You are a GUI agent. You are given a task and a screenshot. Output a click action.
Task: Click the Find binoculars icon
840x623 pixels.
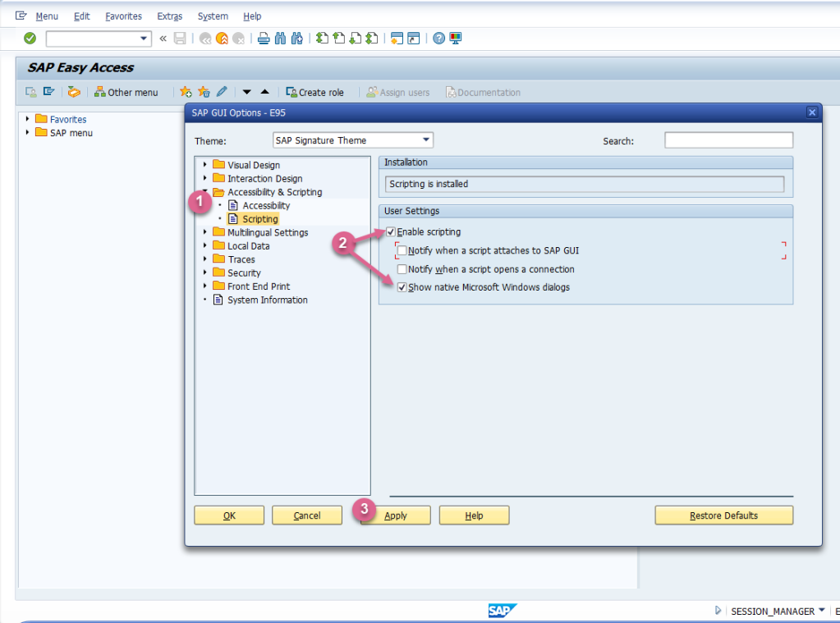click(280, 38)
